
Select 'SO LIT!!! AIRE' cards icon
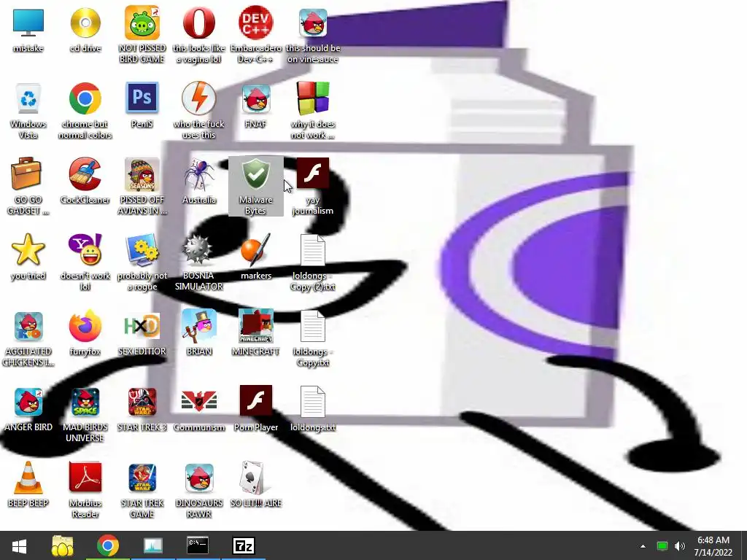click(x=253, y=477)
